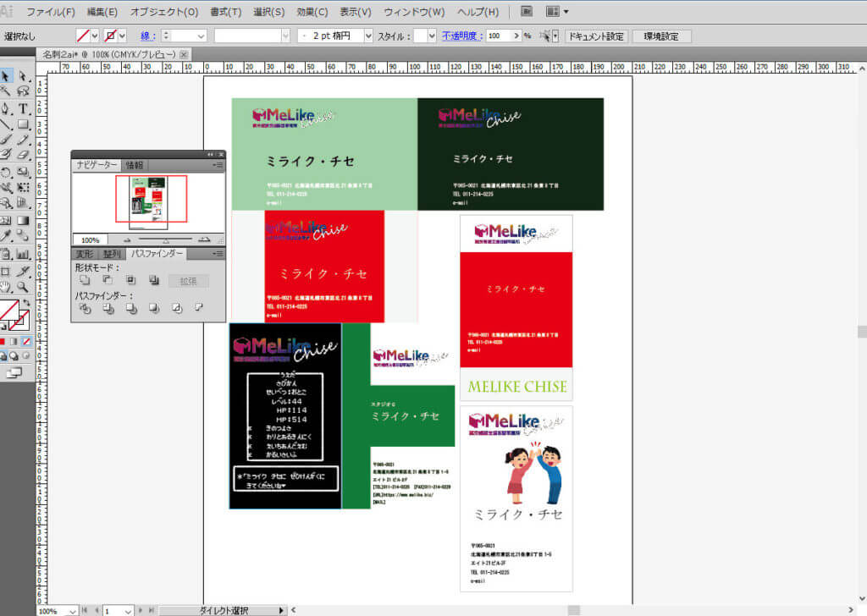The height and width of the screenshot is (616, 867).
Task: Enable Draw Normal mode
Action: [3, 355]
